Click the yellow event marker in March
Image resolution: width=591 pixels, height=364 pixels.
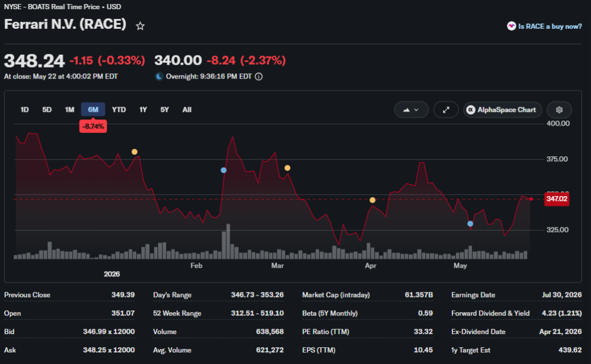coord(287,168)
